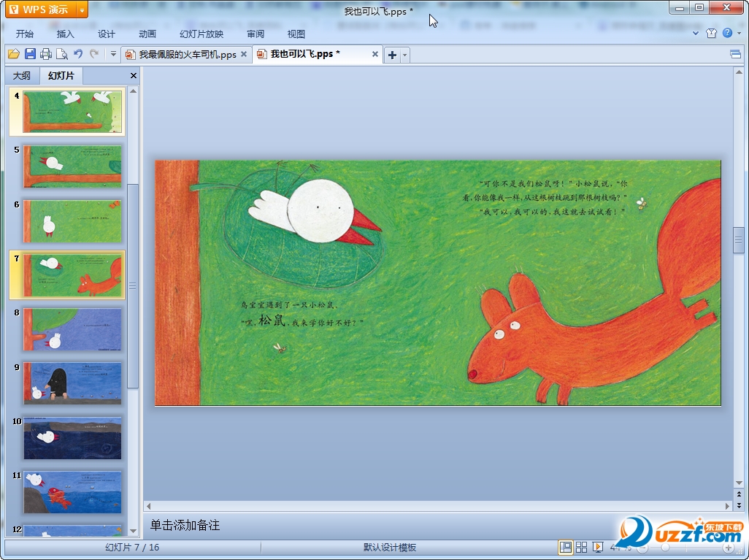Create new document with plus button
Screen dimensions: 749x560
coord(392,55)
